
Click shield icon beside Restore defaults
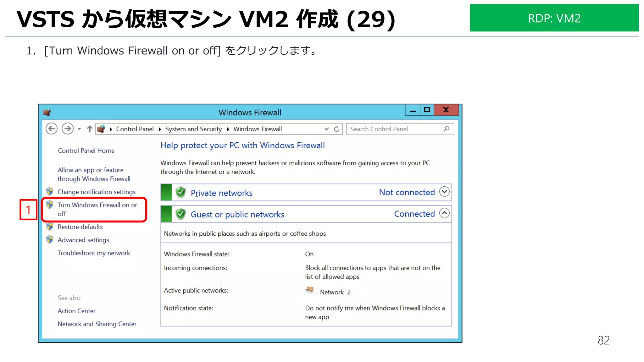tap(50, 226)
